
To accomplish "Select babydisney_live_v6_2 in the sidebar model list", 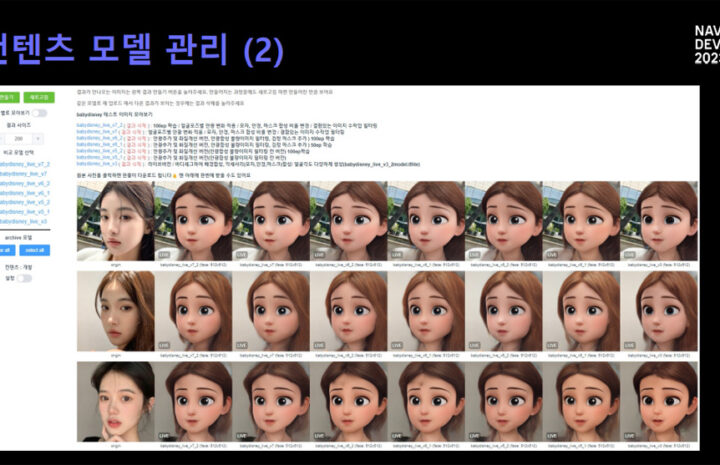I will [24, 184].
